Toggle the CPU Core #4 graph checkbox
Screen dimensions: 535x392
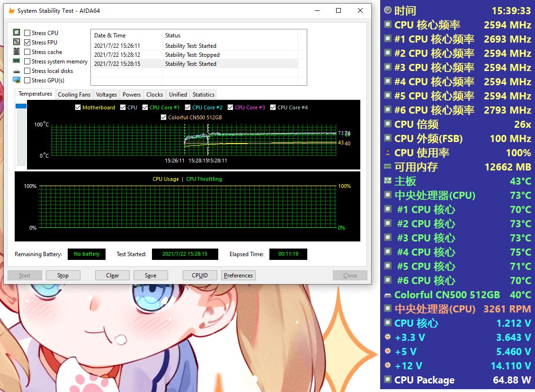tap(273, 107)
